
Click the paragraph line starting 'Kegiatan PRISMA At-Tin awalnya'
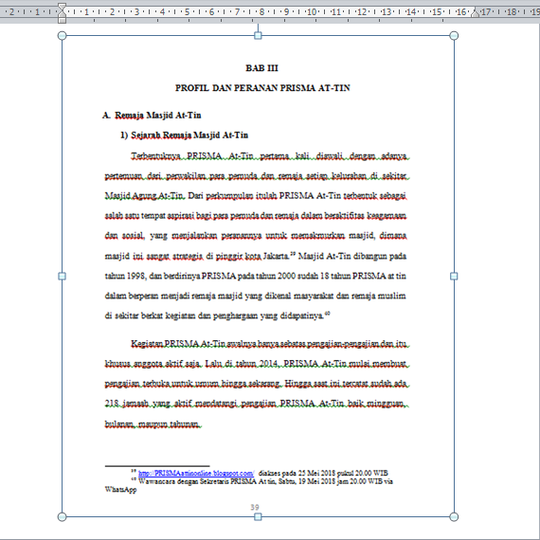click(269, 344)
